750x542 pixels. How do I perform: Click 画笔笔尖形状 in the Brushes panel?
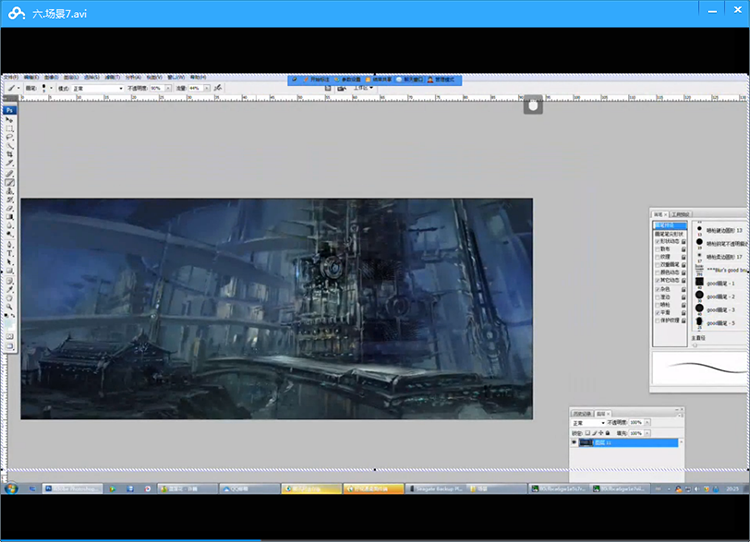[670, 234]
